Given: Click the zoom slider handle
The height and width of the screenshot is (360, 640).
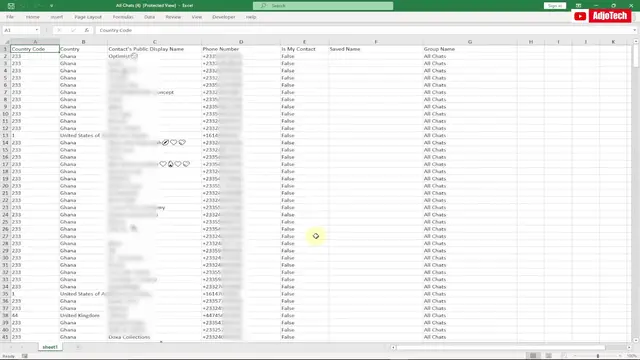Looking at the screenshot, I should 598,356.
